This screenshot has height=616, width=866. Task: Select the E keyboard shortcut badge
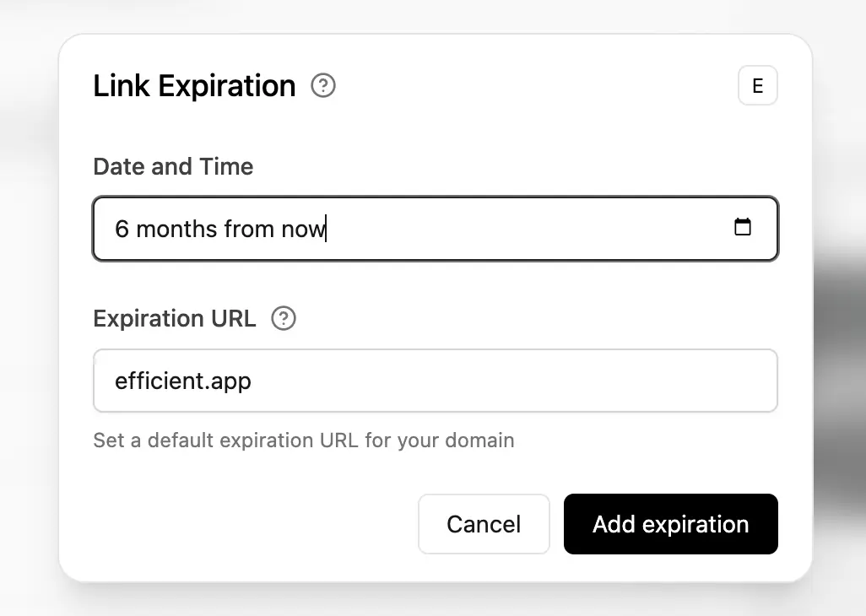[757, 85]
